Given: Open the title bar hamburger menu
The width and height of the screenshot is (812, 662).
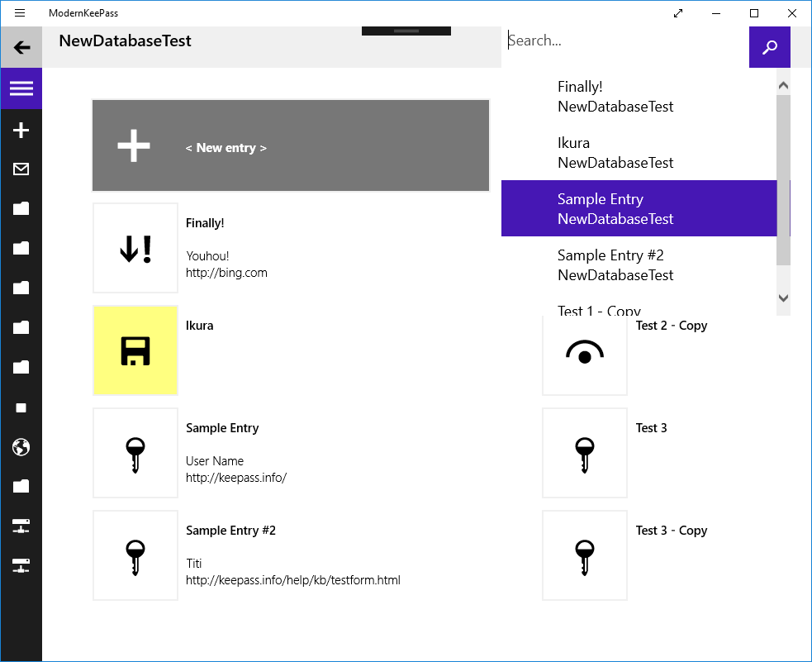Looking at the screenshot, I should [20, 13].
